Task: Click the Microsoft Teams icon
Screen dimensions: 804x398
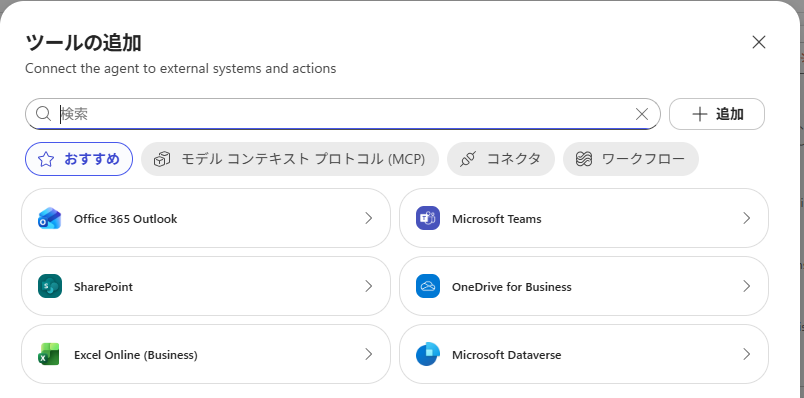Action: point(428,218)
